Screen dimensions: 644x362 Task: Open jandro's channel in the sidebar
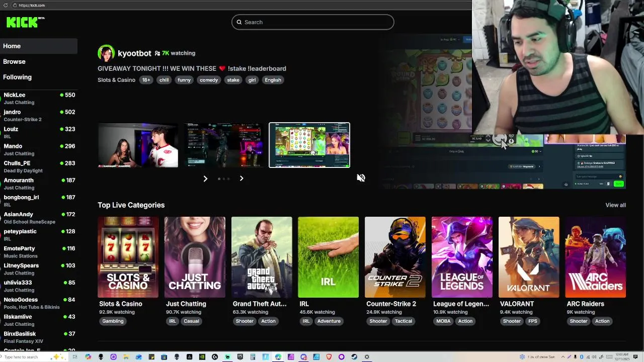[39, 116]
